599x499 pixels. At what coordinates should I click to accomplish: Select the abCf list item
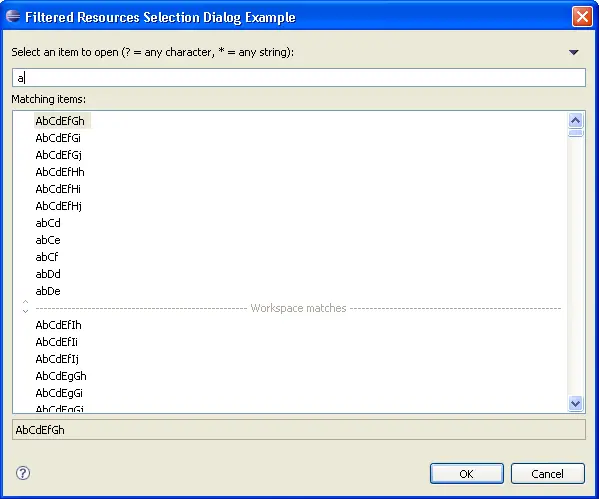click(x=47, y=257)
